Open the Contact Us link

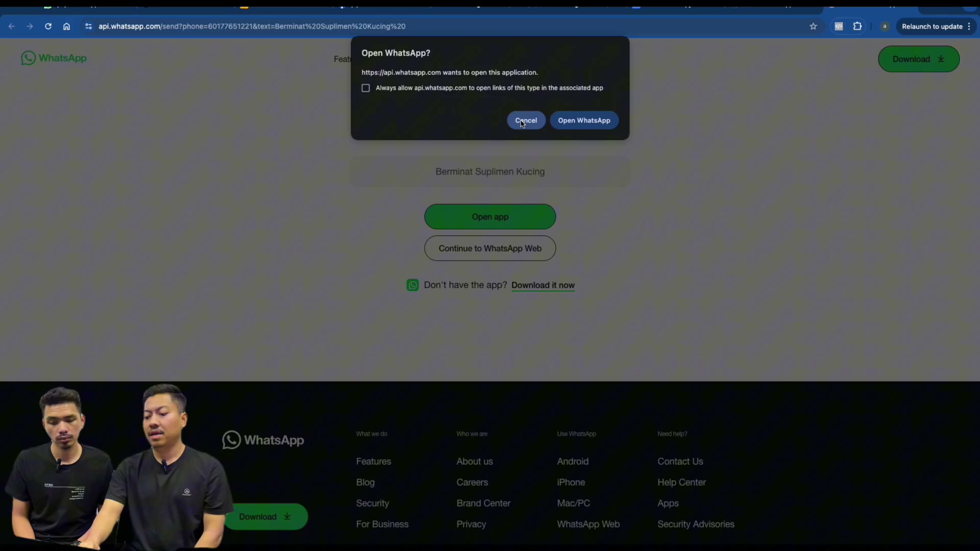click(x=680, y=461)
